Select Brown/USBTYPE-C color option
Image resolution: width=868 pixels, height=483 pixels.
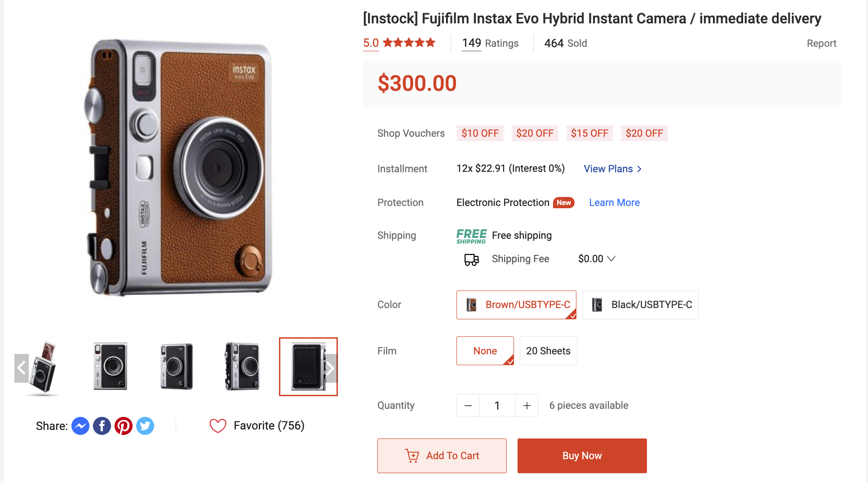[x=516, y=305]
